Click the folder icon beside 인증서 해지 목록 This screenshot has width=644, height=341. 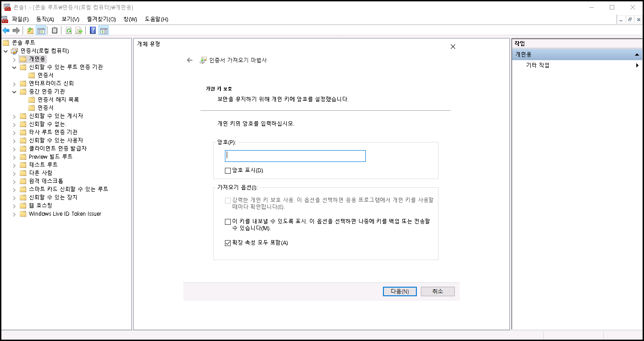(32, 99)
